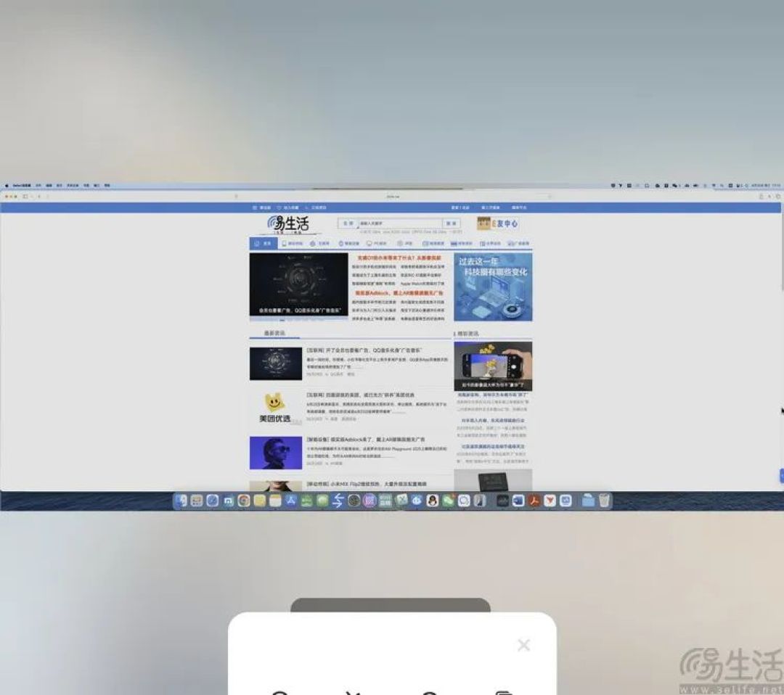
Task: Click the Apple menu logo
Action: 7,186
